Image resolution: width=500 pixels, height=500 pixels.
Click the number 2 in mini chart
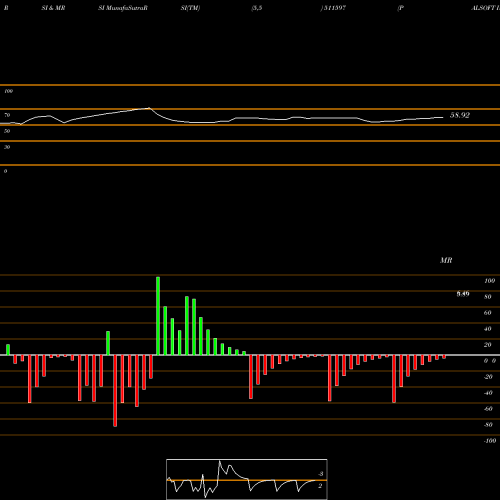coord(320,486)
